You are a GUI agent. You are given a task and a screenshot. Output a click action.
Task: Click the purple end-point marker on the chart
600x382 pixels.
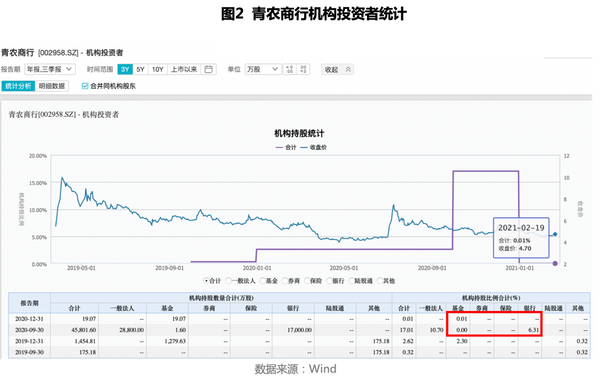coord(555,263)
